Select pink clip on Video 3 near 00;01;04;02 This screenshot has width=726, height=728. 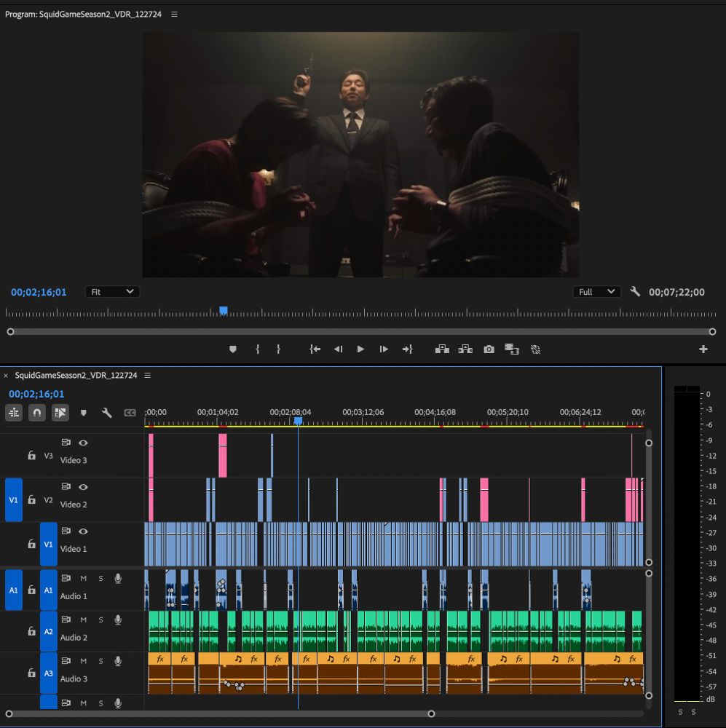(x=223, y=456)
